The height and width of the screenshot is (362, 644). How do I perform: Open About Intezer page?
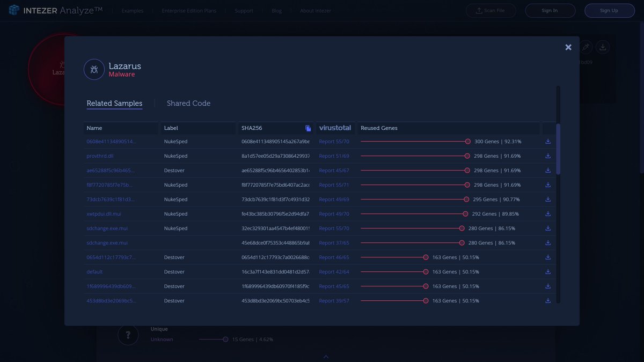pyautogui.click(x=316, y=11)
